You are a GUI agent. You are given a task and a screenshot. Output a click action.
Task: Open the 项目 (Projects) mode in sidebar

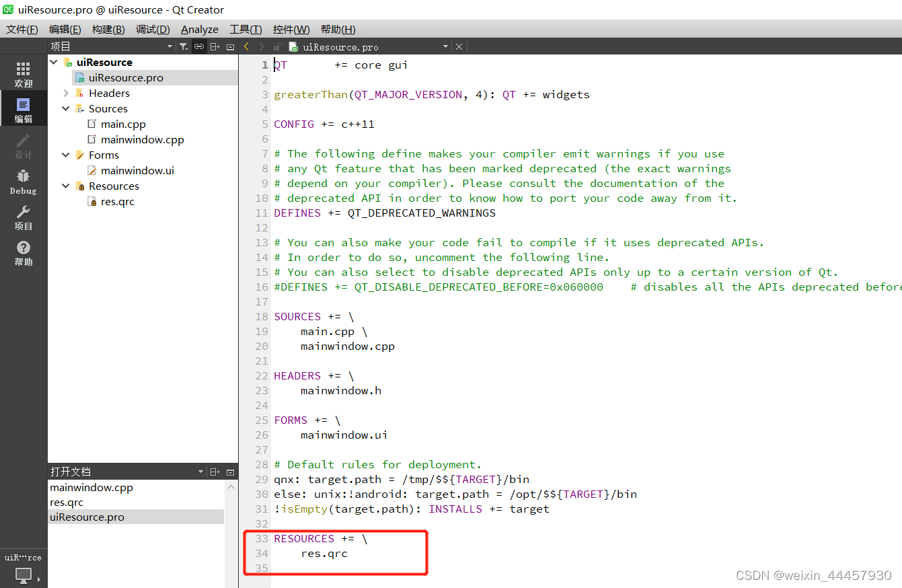tap(24, 217)
